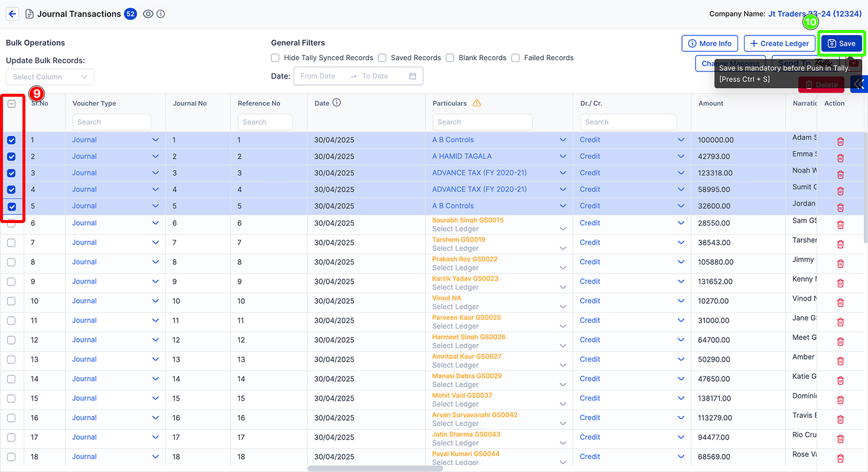Image resolution: width=868 pixels, height=472 pixels.
Task: Delete row 4 with its trash icon
Action: [x=840, y=191]
